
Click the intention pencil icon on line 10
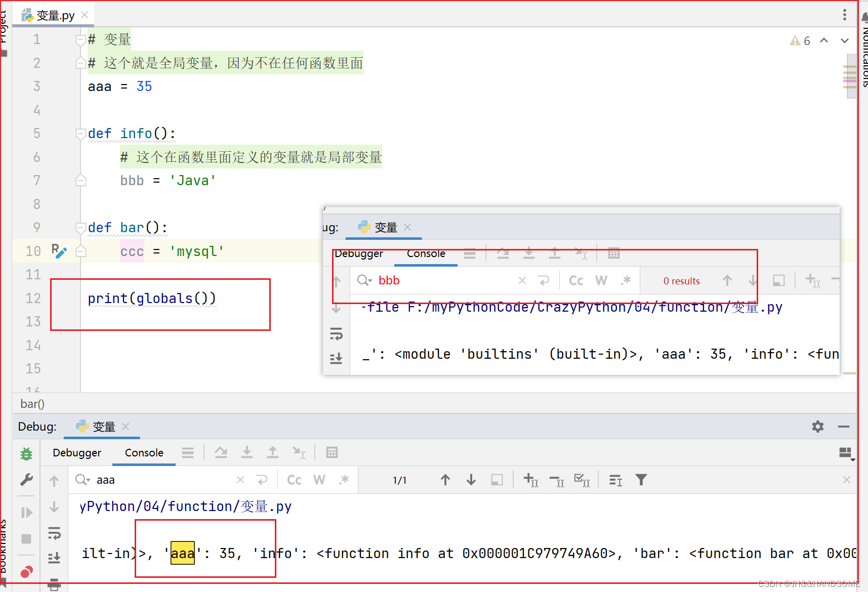tap(59, 251)
